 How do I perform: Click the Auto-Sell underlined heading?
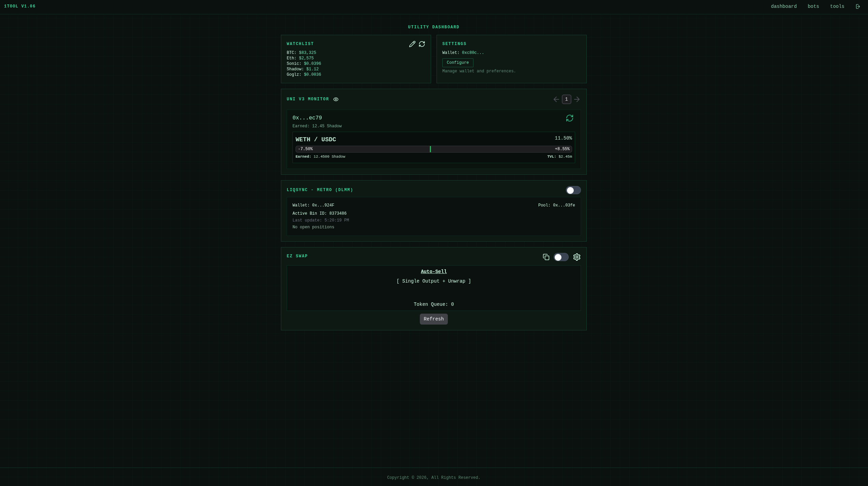tap(434, 272)
